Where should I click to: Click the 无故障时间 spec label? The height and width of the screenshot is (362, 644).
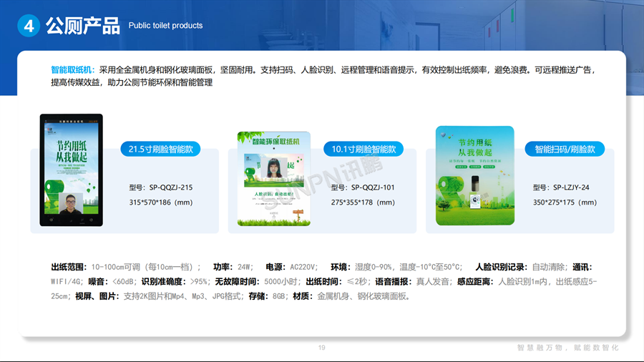point(238,282)
